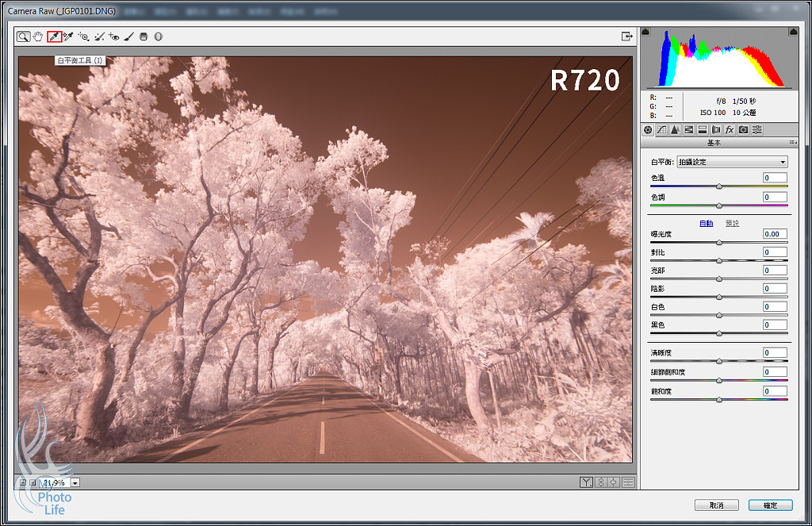Toggle the highlight clipping warning
The width and height of the screenshot is (812, 526).
coord(793,32)
